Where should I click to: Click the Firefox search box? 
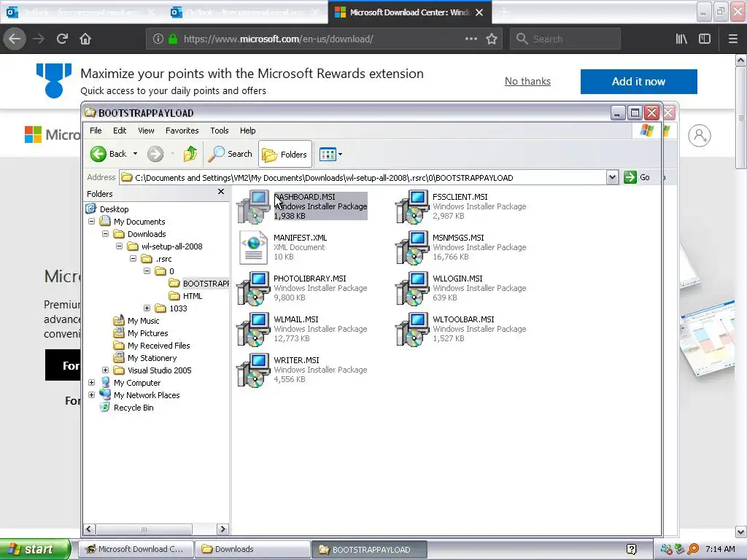[565, 39]
